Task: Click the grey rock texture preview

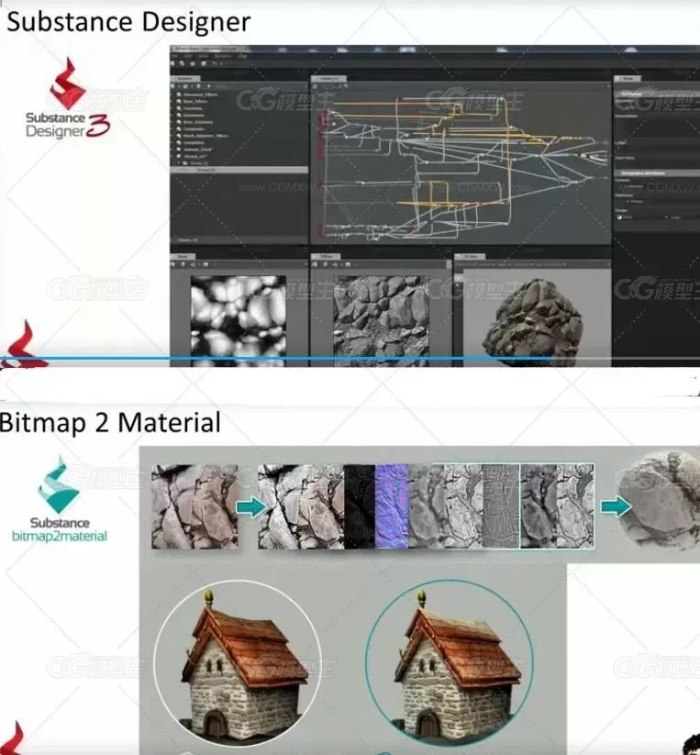Action: click(381, 320)
